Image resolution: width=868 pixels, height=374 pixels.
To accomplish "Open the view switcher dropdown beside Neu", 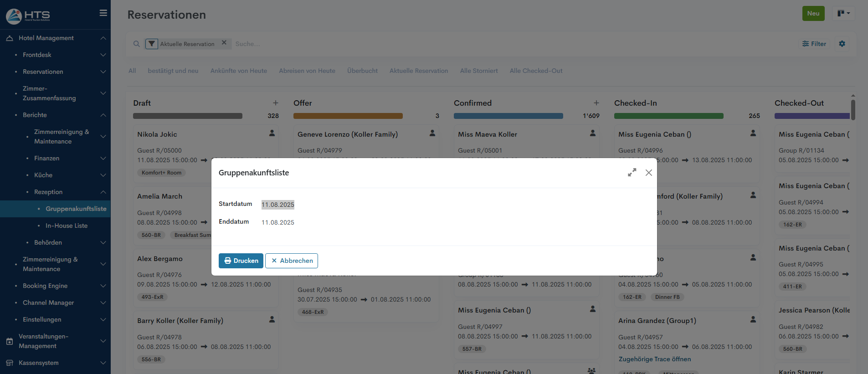I will (843, 13).
